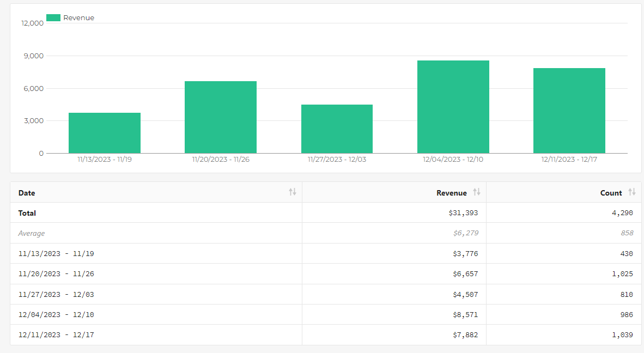Select the tallest bar for 12/04/2023 - 12/10
This screenshot has width=644, height=353.
(453, 107)
